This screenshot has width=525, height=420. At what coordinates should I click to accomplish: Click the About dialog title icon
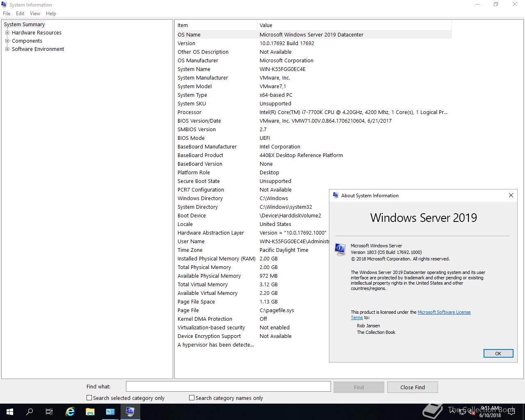(336, 195)
